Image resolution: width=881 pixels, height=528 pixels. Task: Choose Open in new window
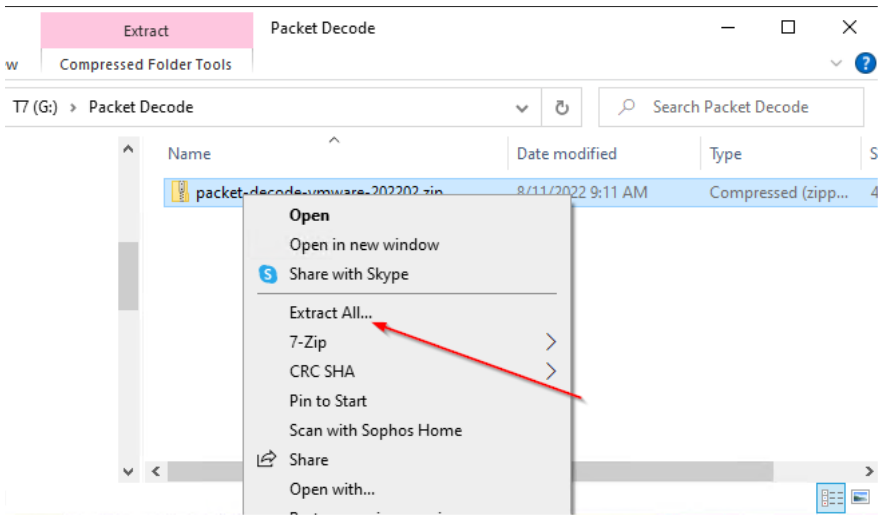[x=364, y=245]
